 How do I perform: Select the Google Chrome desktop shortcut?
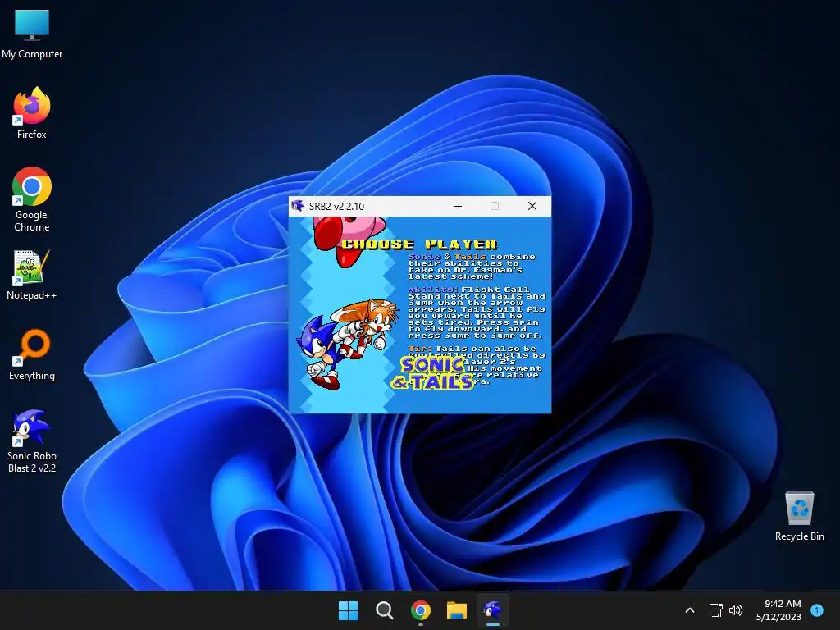(x=32, y=199)
